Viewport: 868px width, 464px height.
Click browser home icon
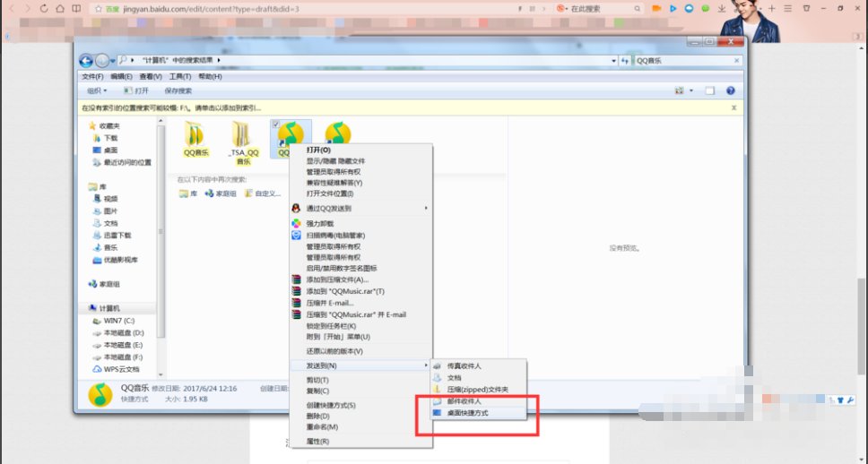click(60, 9)
